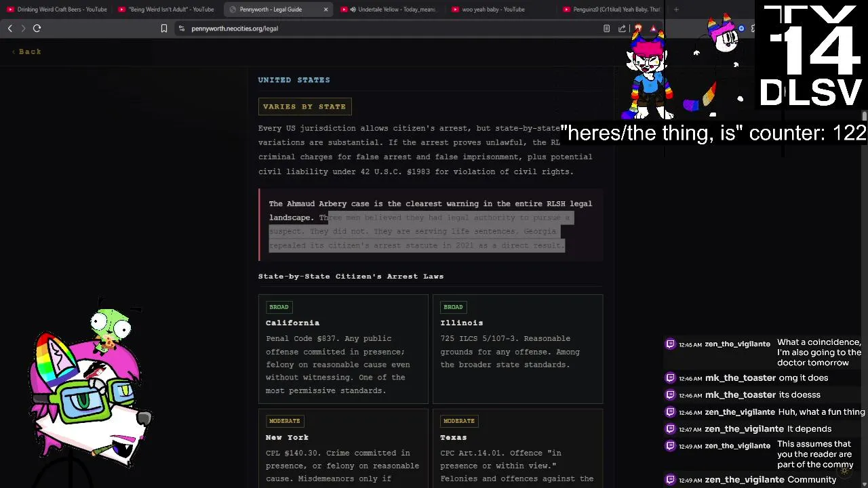Click the 12:45 AM chat badge icon
This screenshot has height=488, width=868.
tap(670, 344)
